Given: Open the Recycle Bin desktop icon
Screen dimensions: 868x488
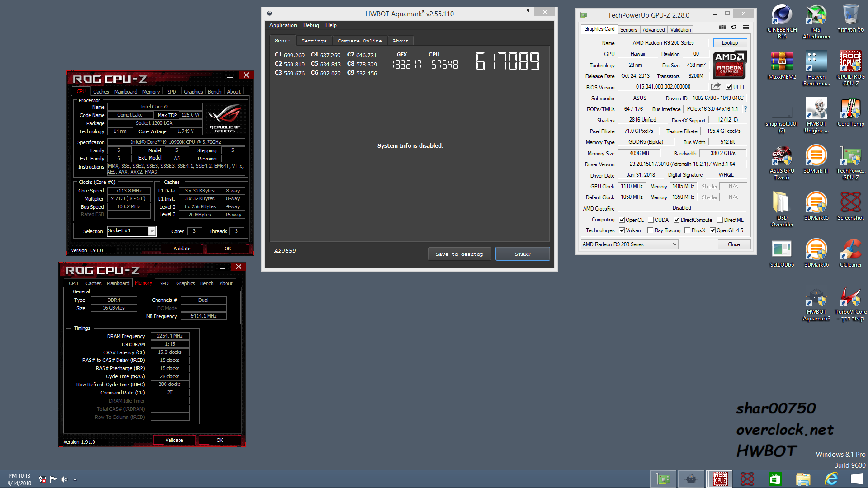Looking at the screenshot, I should coord(850,18).
